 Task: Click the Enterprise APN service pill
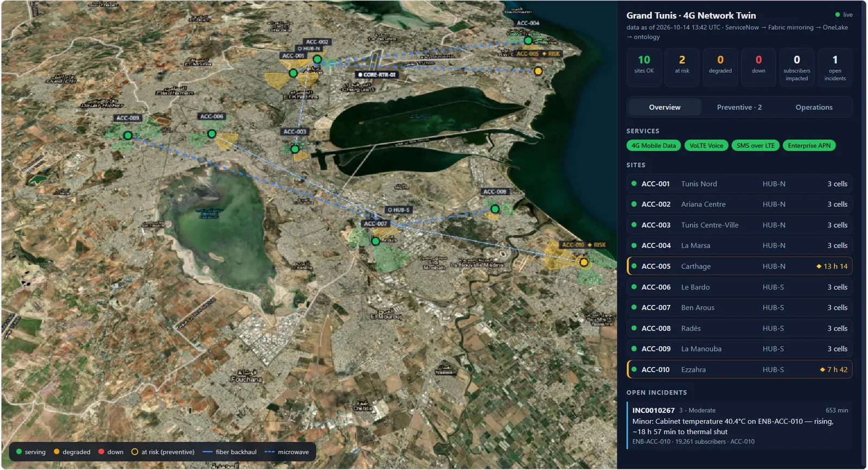pos(809,145)
